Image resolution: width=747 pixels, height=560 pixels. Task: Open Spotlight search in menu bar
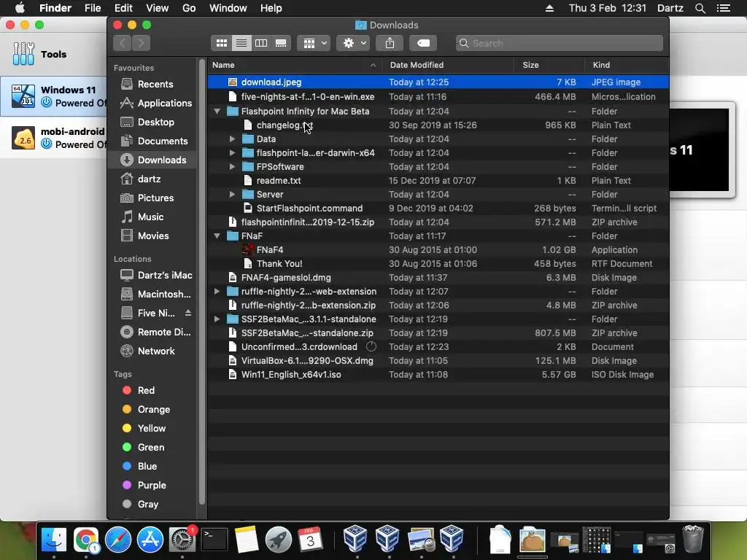700,8
